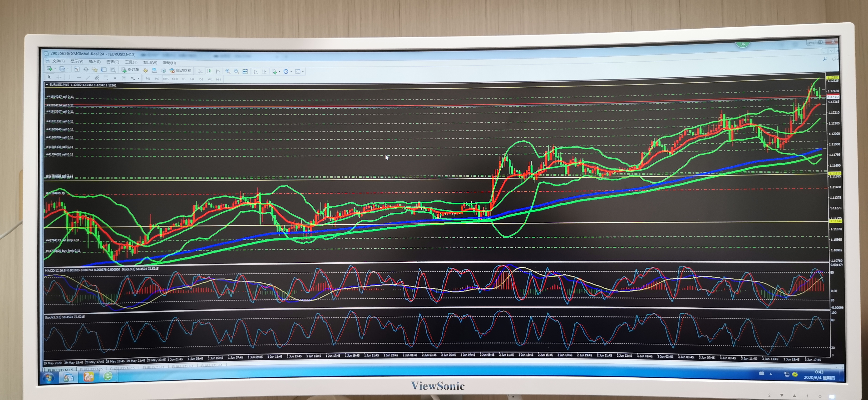Switch chart to bar chart style
This screenshot has height=400, width=868.
201,71
